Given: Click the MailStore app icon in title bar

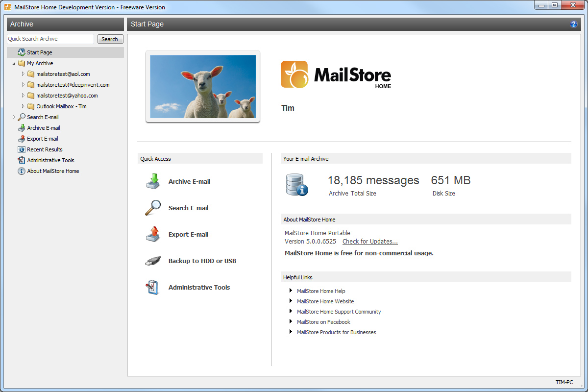Looking at the screenshot, I should point(8,7).
